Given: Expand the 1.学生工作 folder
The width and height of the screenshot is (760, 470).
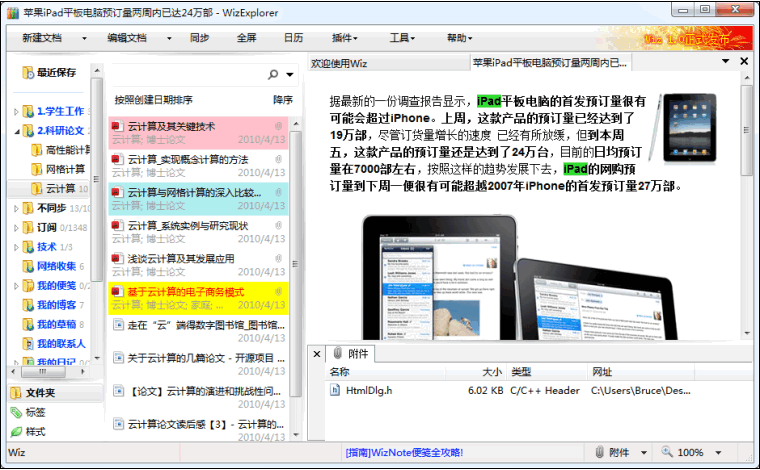Looking at the screenshot, I should [x=16, y=112].
